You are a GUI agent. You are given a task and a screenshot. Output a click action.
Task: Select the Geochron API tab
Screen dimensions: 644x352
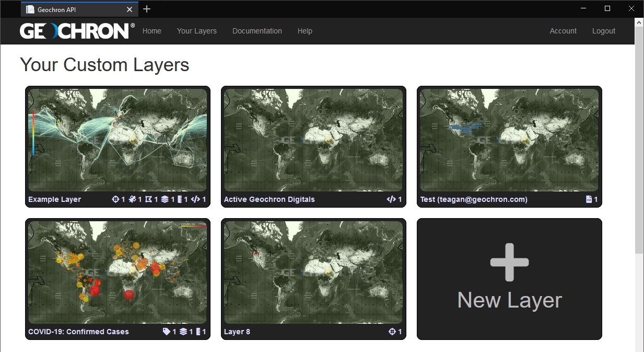80,9
